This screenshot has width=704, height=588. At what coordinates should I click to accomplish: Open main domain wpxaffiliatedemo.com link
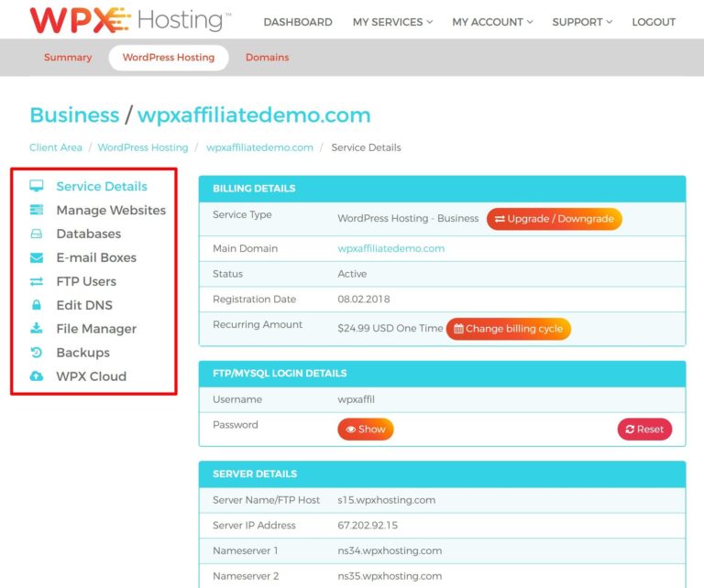(390, 248)
